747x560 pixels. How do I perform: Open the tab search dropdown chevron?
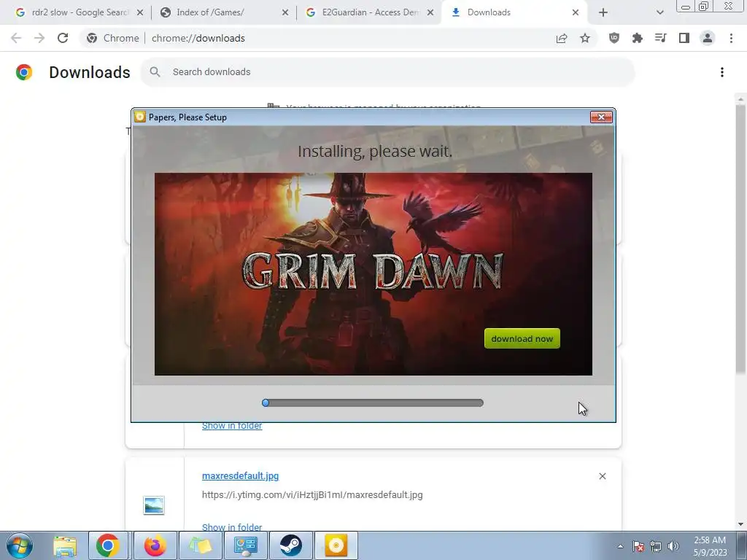659,13
